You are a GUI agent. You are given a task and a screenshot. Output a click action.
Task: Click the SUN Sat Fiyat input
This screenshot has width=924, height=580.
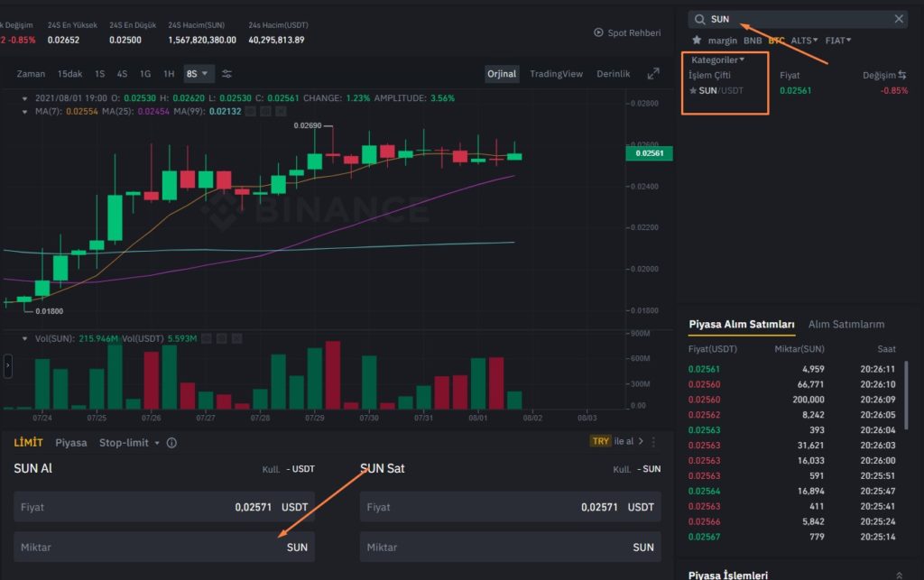point(511,507)
